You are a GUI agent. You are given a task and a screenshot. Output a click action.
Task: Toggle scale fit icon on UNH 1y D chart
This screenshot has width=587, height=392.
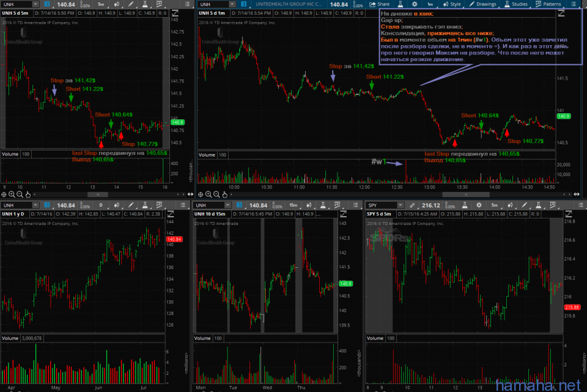pyautogui.click(x=171, y=214)
